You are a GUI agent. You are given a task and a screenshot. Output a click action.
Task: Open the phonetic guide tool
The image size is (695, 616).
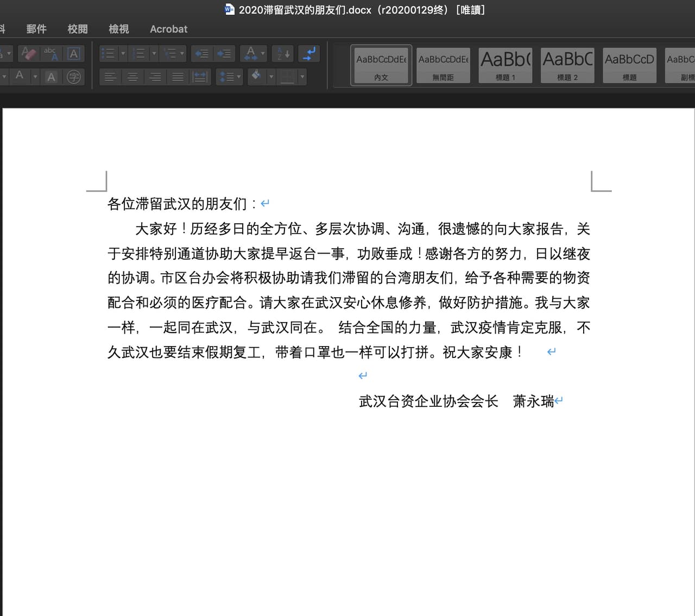click(x=50, y=53)
